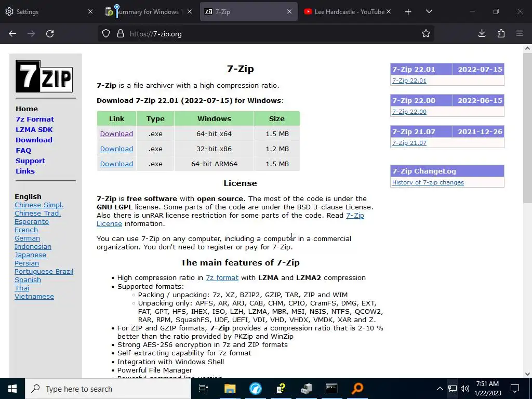The height and width of the screenshot is (399, 532).
Task: Click the browser forward arrow
Action: [x=31, y=34]
